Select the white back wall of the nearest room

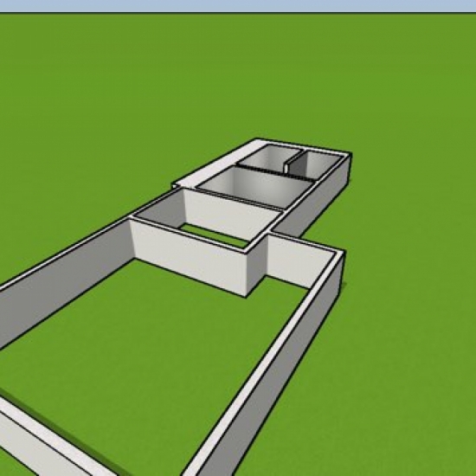pyautogui.click(x=231, y=214)
